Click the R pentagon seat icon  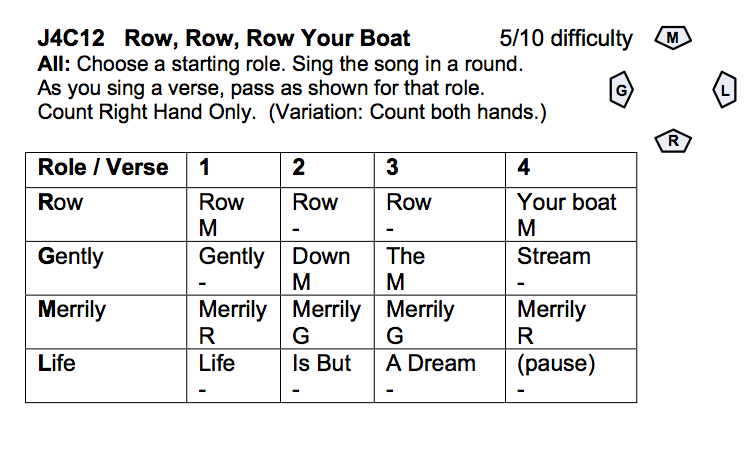pos(673,141)
